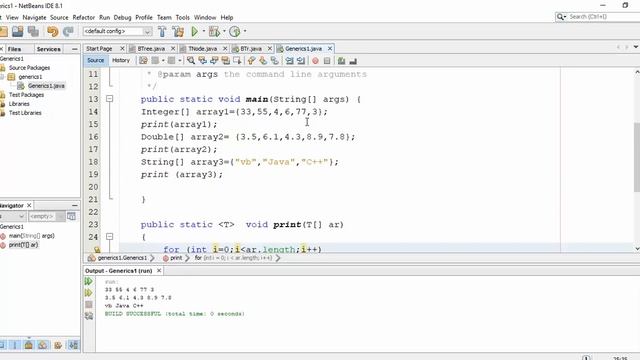Click the Find Previous Occurrence icon
The width and height of the screenshot is (640, 360).
(x=202, y=61)
